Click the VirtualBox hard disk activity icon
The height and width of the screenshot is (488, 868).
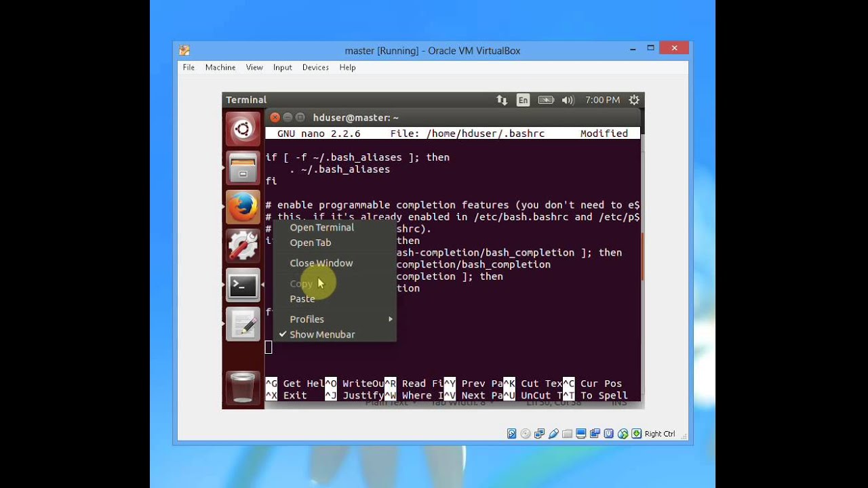(512, 434)
